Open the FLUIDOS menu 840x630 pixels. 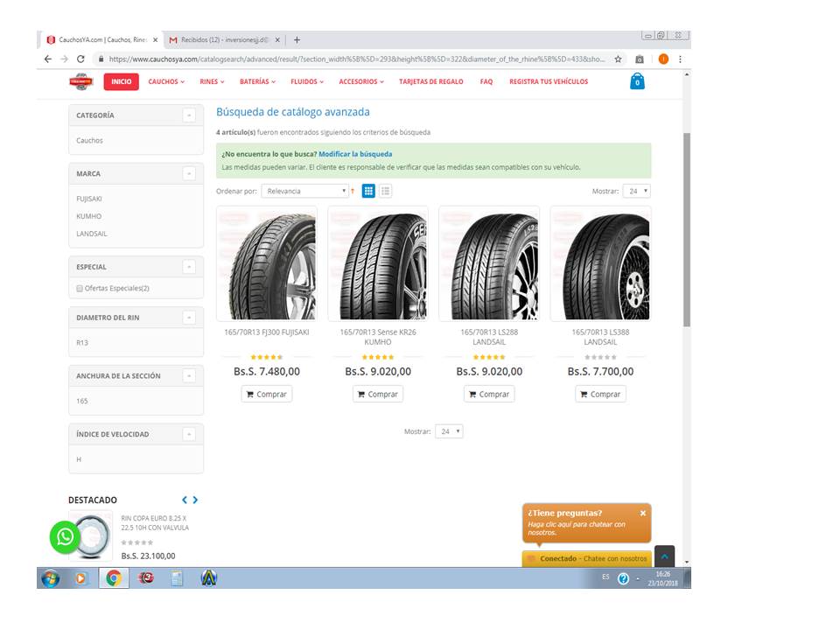(x=307, y=81)
